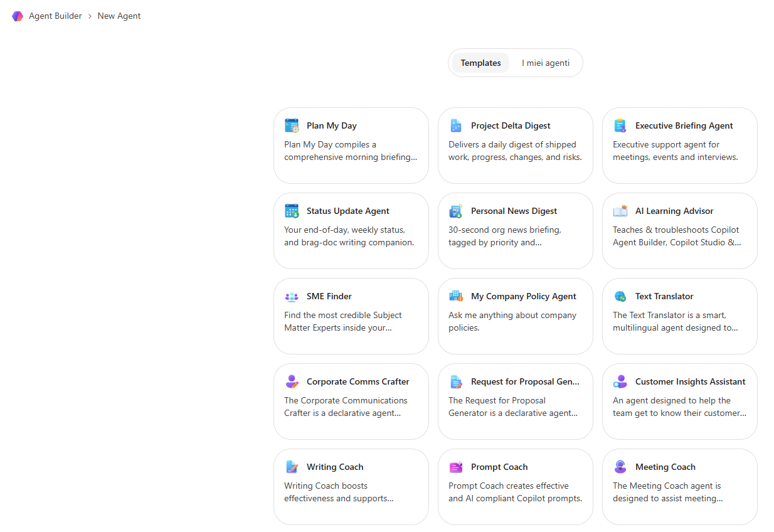Click the My Company Policy Agent building icon
774x532 pixels.
click(456, 296)
